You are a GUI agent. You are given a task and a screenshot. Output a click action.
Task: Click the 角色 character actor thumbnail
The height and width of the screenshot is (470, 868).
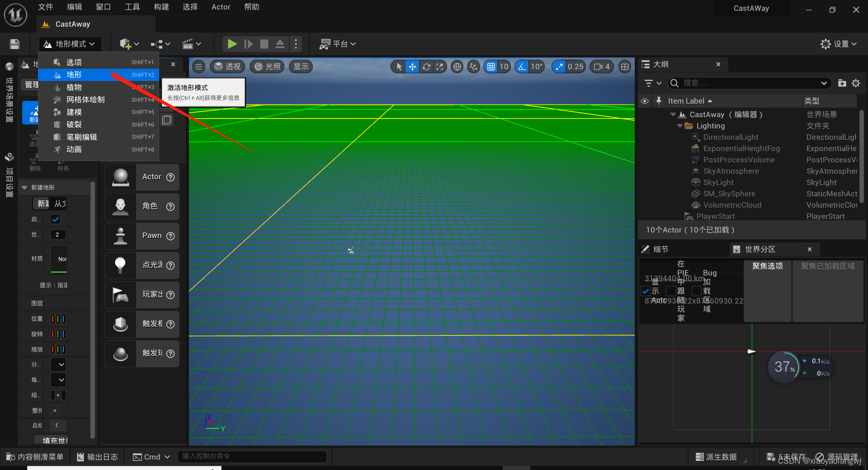click(120, 206)
